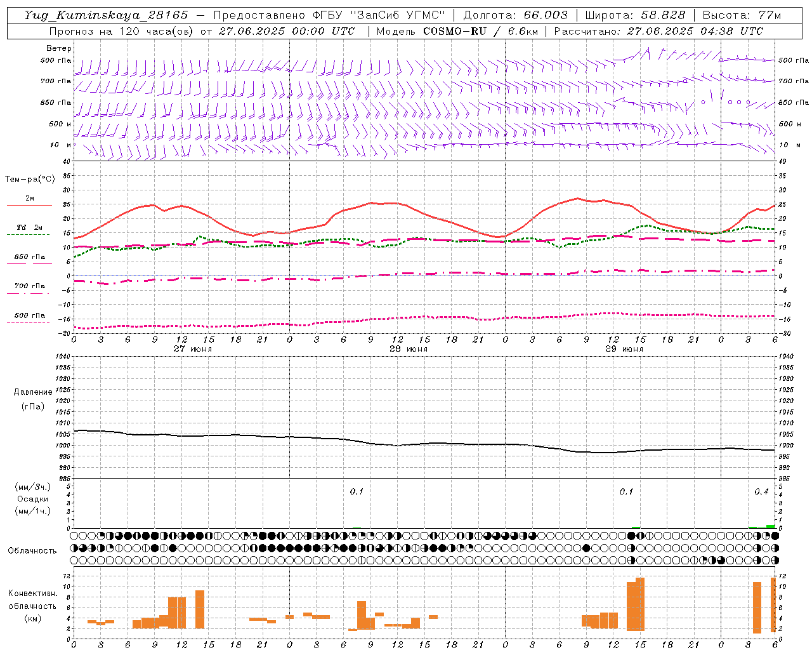Click the solid red line sample under 2м legend
This screenshot has height=650, width=812.
click(29, 206)
